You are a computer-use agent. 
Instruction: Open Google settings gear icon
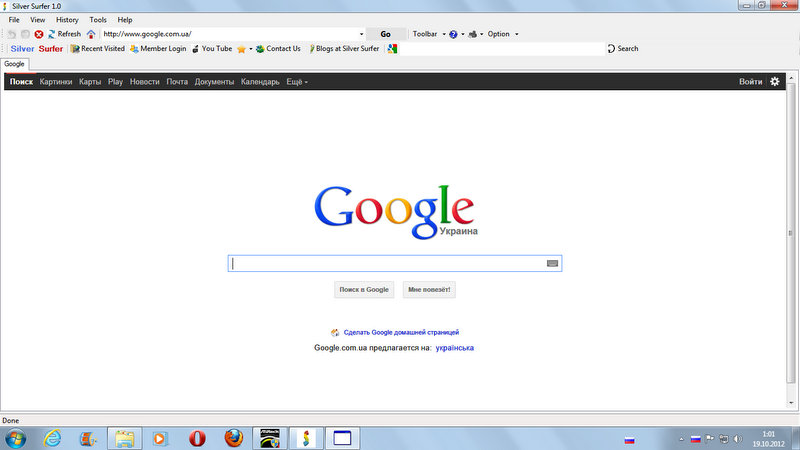click(x=774, y=82)
